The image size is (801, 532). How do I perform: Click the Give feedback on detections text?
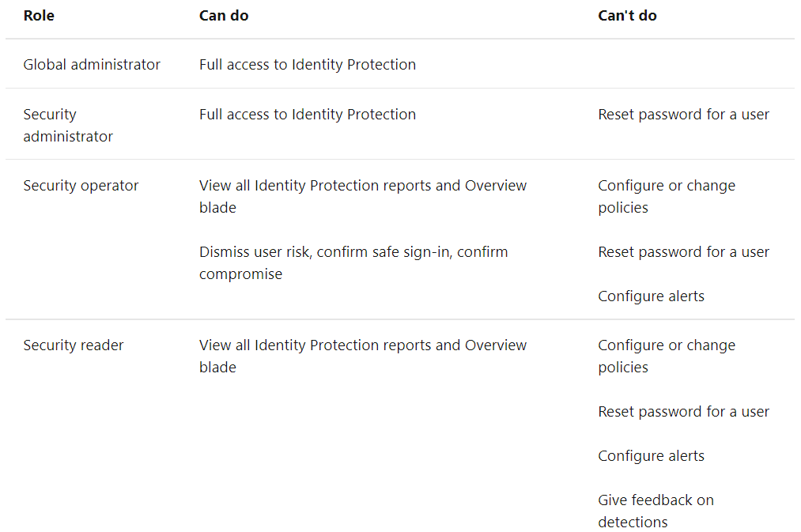click(656, 511)
